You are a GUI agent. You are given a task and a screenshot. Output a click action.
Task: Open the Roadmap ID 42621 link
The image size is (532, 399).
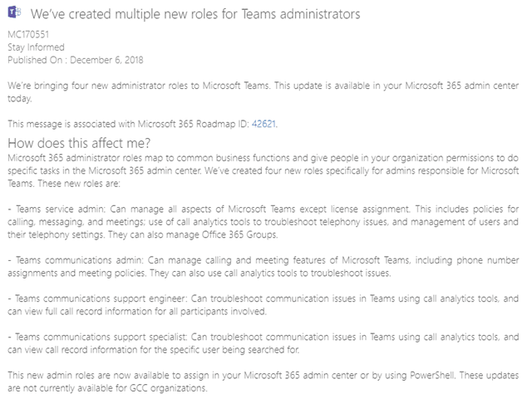[264, 123]
